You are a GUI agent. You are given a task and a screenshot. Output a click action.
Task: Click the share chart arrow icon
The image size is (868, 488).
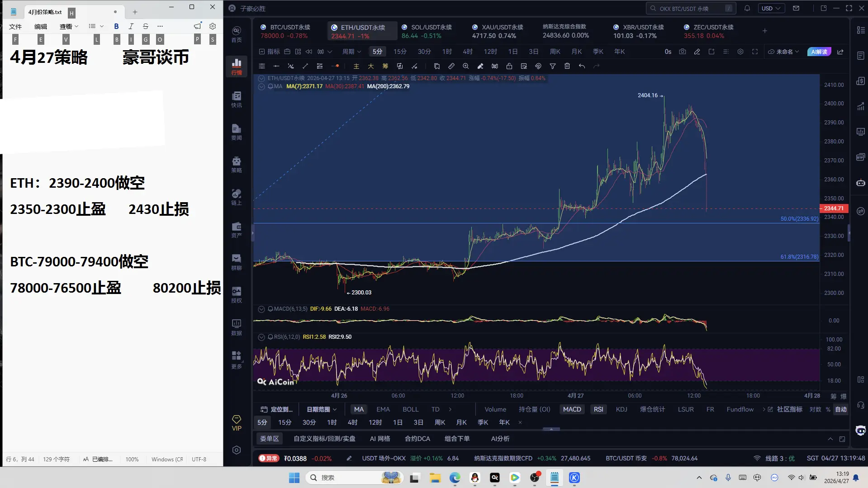[840, 52]
